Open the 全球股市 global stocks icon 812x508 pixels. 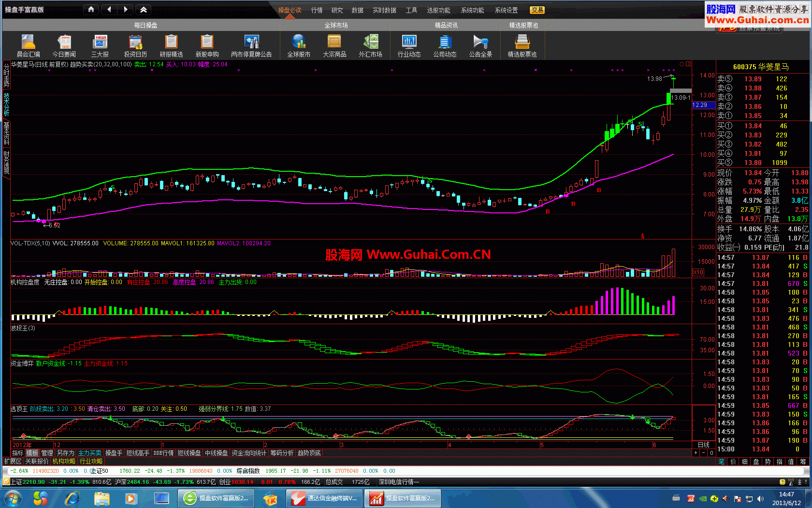point(299,46)
